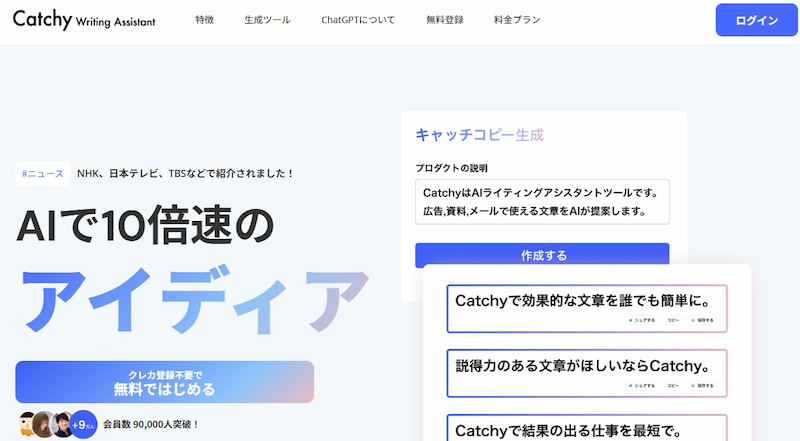Share the 説得力のある文章 result via シェアする
Viewport: 800px width, 441px height.
[642, 385]
